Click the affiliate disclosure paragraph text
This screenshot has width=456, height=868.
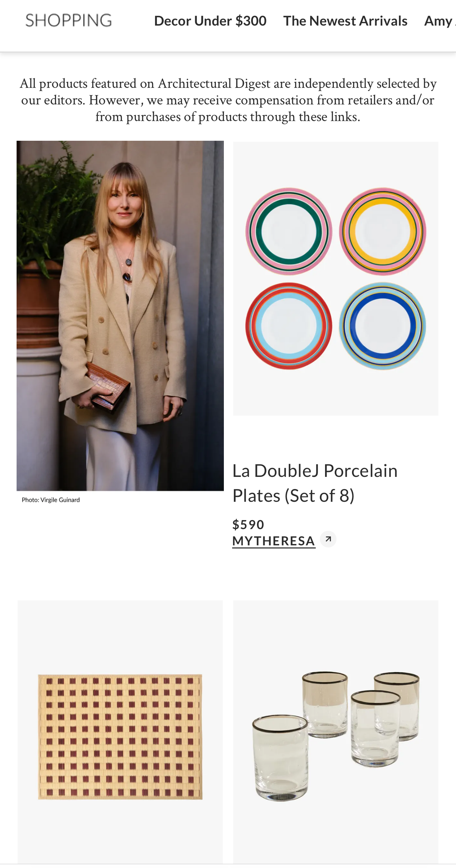click(x=228, y=100)
